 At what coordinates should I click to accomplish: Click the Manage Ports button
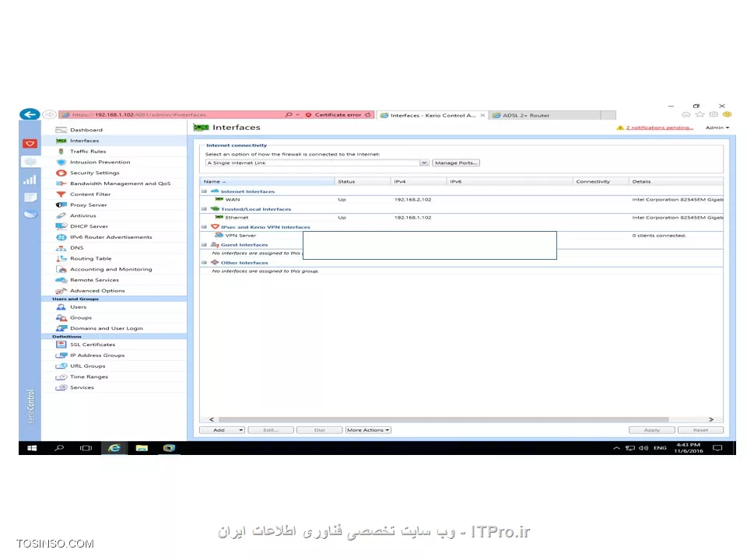tap(456, 163)
